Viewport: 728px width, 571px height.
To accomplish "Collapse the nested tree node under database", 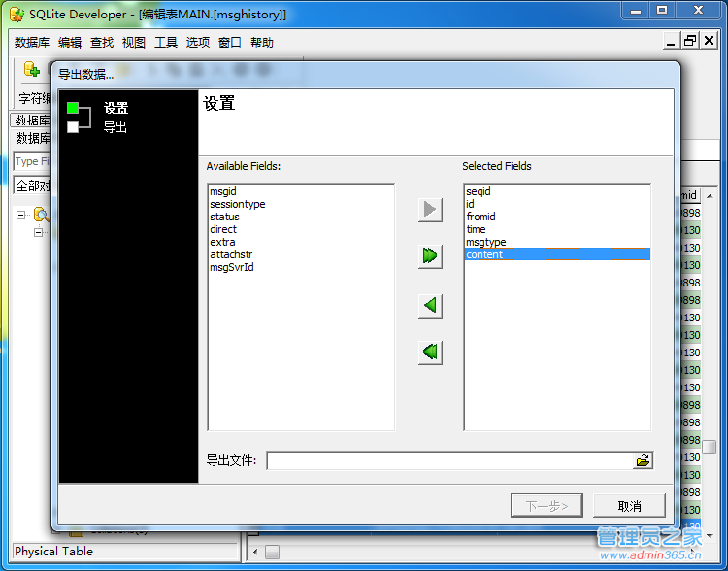I will tap(39, 232).
